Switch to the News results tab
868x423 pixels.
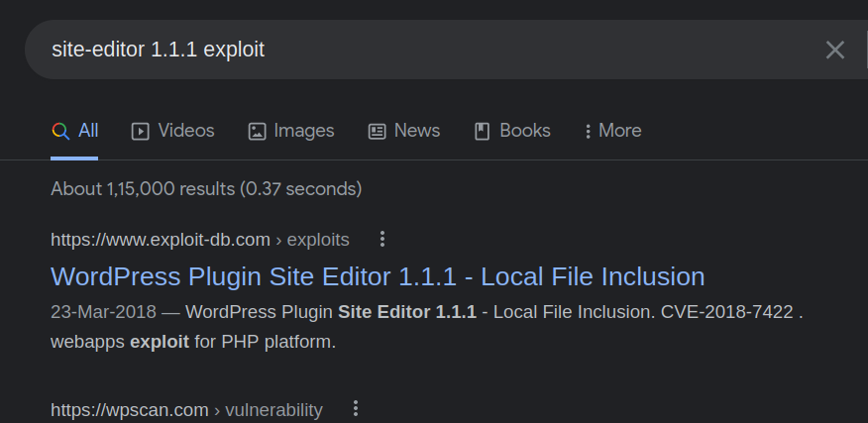point(404,131)
